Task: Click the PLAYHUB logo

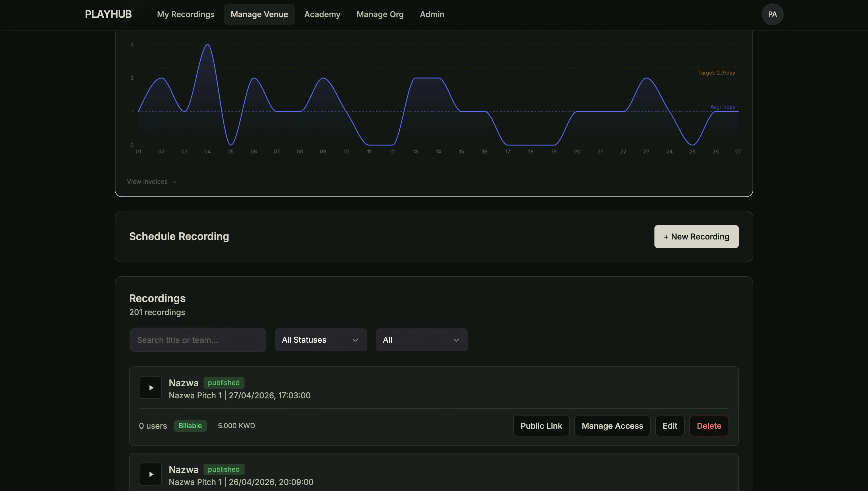Action: 108,14
